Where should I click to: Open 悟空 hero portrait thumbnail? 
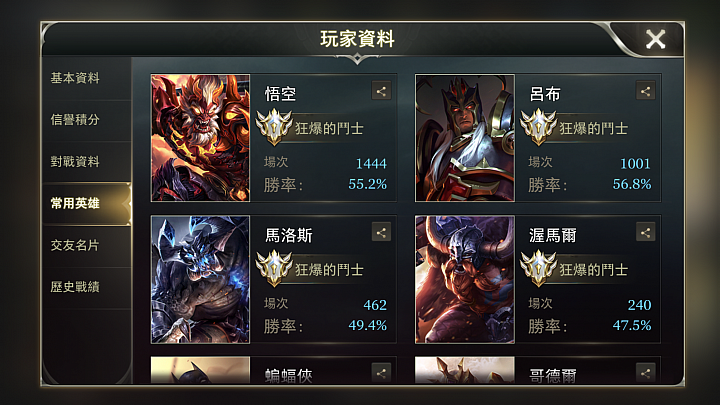pos(201,138)
